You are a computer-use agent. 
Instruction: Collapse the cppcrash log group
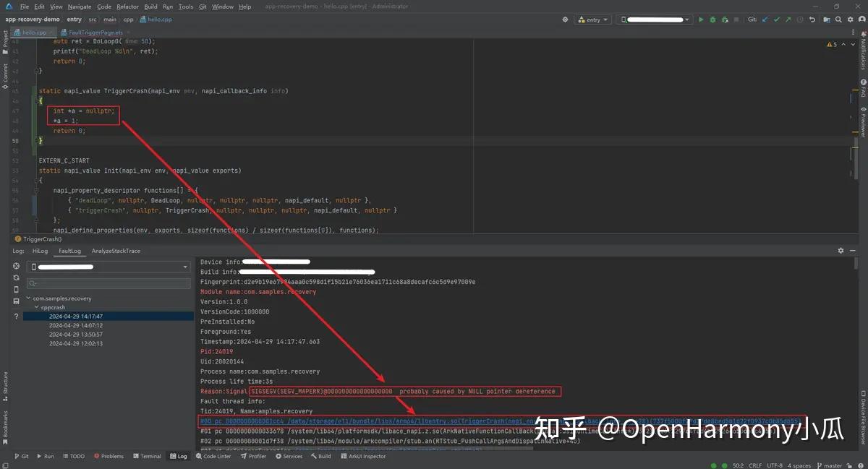click(35, 307)
